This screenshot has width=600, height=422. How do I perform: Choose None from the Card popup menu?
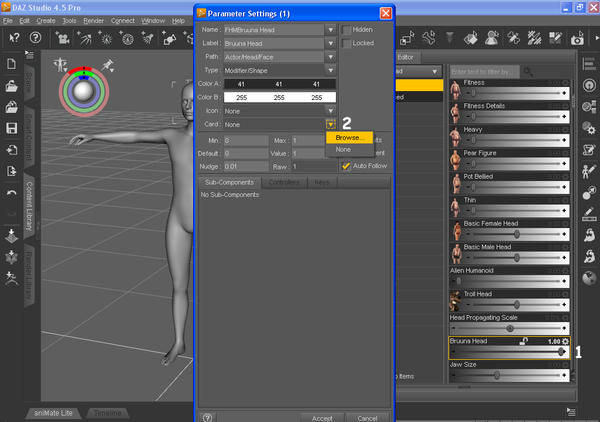tap(349, 150)
